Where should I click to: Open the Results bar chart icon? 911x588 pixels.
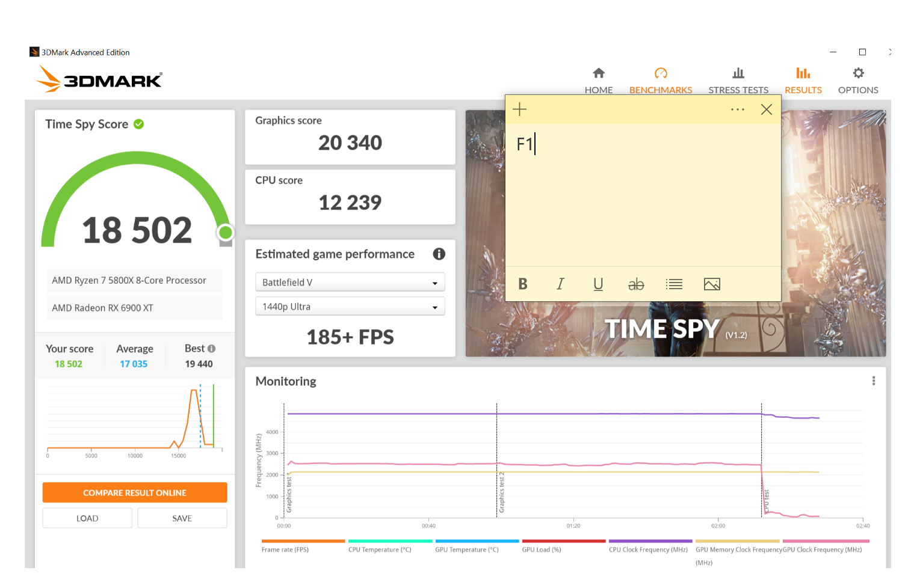click(x=803, y=73)
